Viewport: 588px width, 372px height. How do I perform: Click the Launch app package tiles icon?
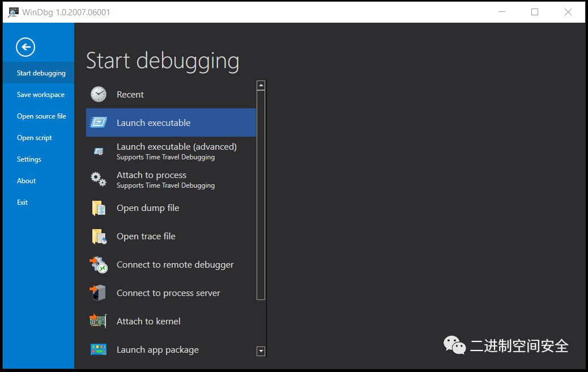coord(99,349)
